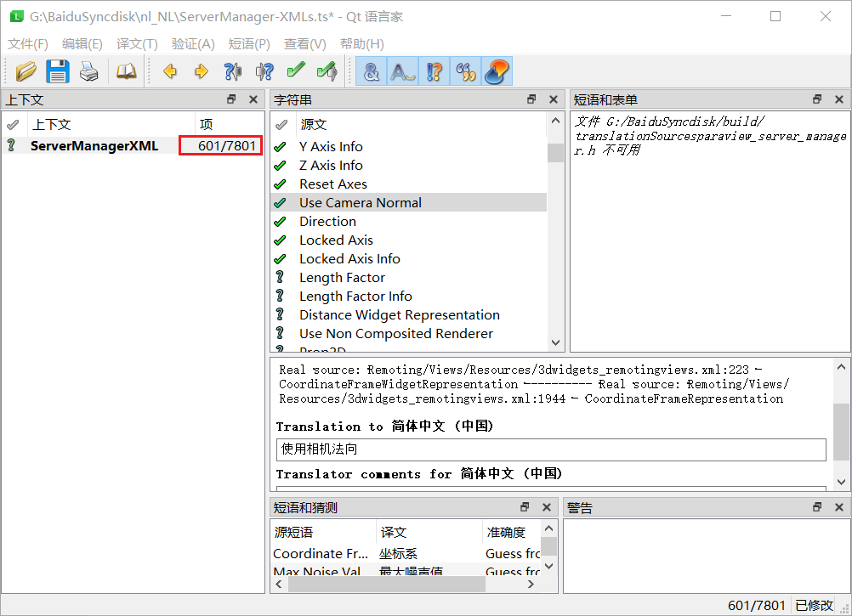Go to next item with right arrow
Screen dimensions: 852x616
pyautogui.click(x=201, y=71)
